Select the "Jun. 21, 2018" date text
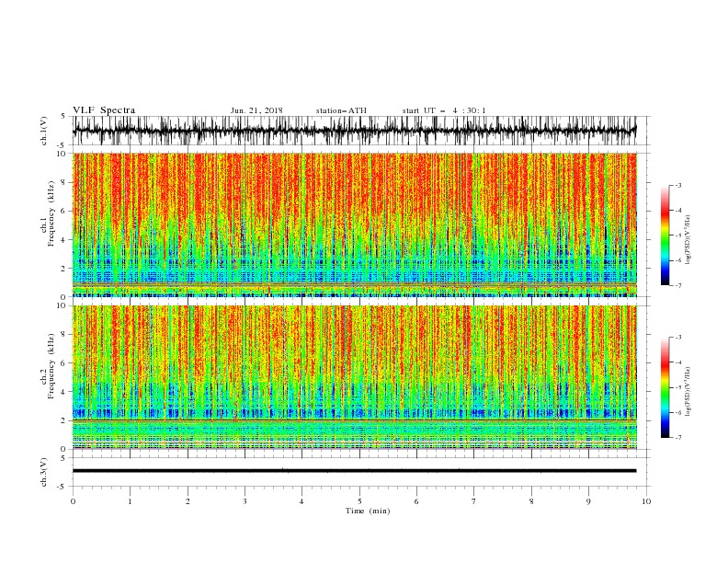Screen dimensions: 728x563 [x=256, y=110]
